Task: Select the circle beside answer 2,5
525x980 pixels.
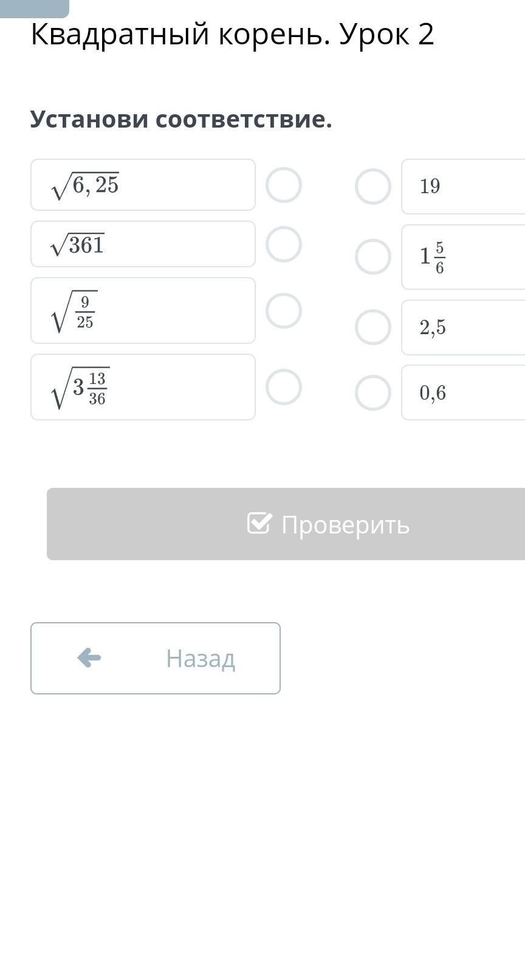Action: (x=373, y=327)
